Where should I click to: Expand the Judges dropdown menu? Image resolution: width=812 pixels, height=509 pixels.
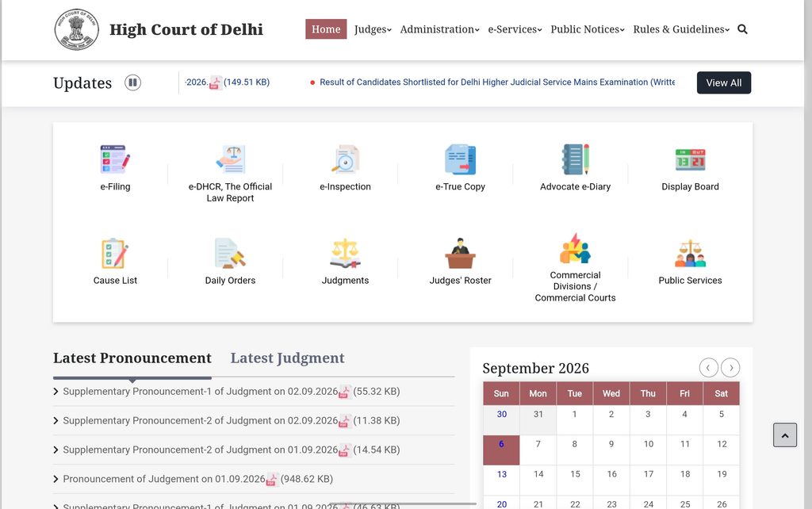coord(373,29)
